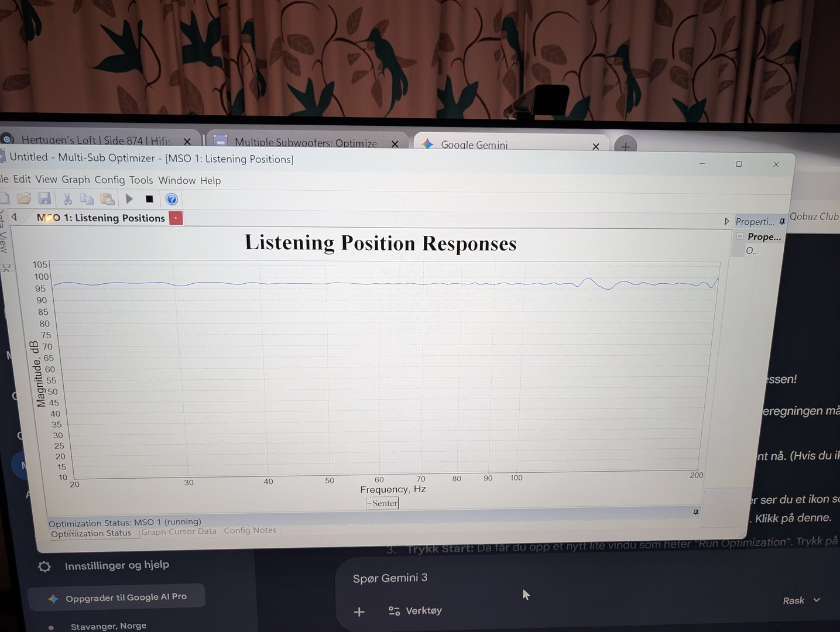Switch to the Config Notes tab
Image resolution: width=840 pixels, height=632 pixels.
point(250,530)
